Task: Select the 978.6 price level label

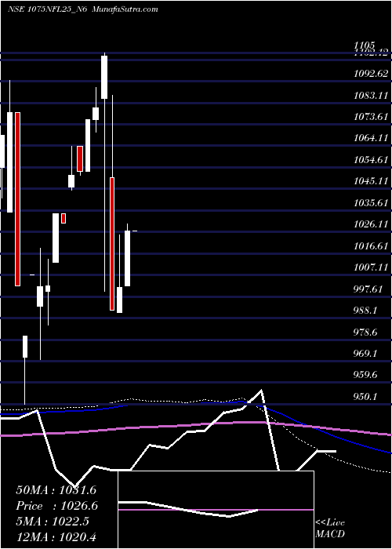Action: [x=365, y=333]
